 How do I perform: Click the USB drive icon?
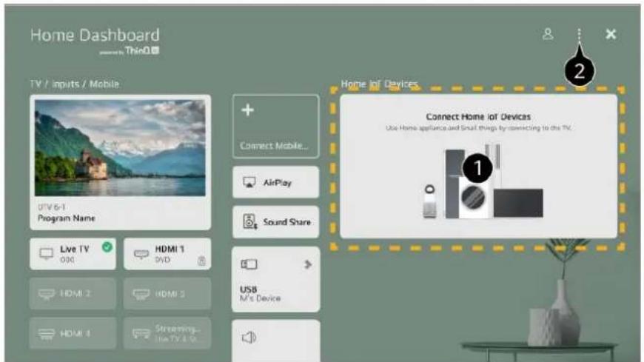pyautogui.click(x=249, y=264)
